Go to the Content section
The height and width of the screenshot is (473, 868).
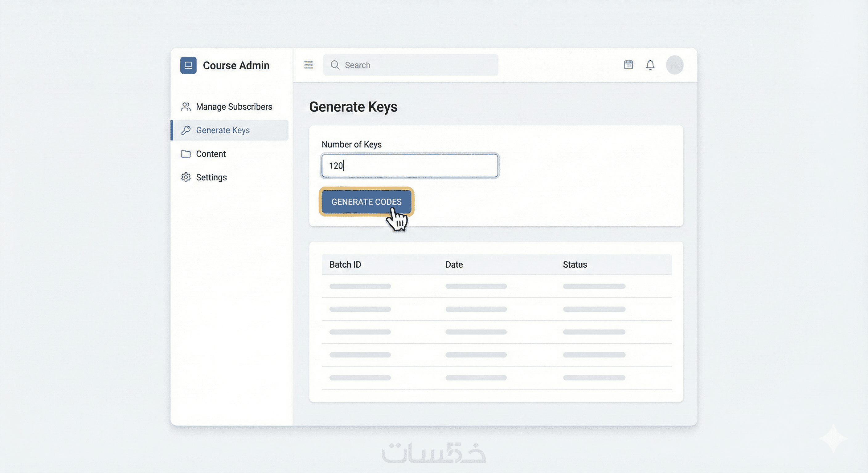(x=211, y=154)
